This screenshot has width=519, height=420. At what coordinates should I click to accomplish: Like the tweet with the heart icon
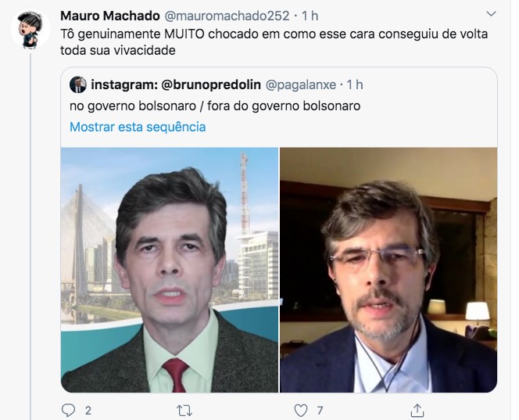tap(301, 411)
